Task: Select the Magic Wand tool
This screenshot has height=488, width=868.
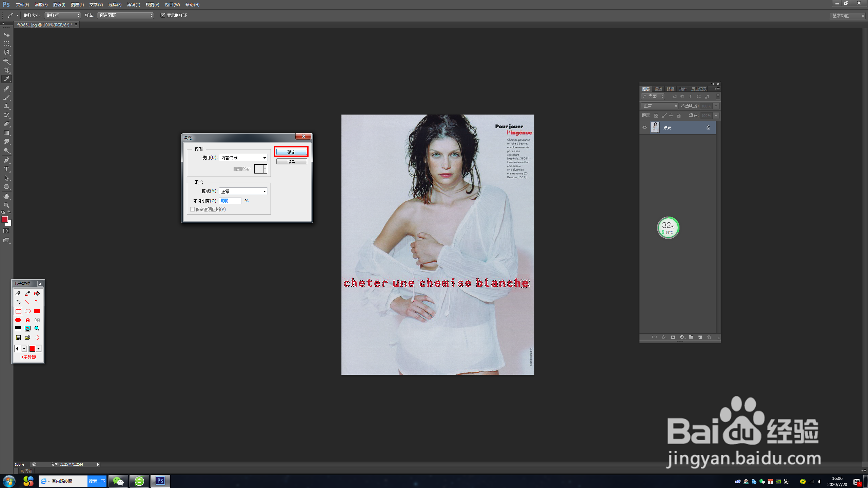Action: [x=6, y=61]
